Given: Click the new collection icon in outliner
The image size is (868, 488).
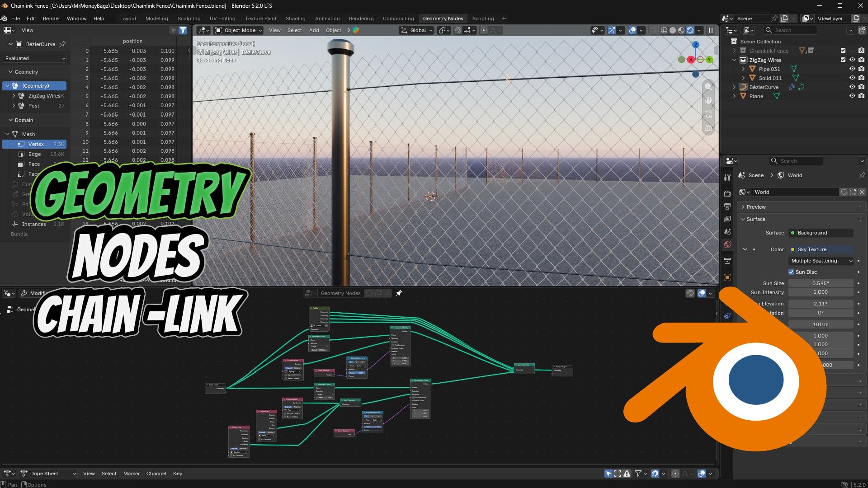Looking at the screenshot, I should pos(862,30).
